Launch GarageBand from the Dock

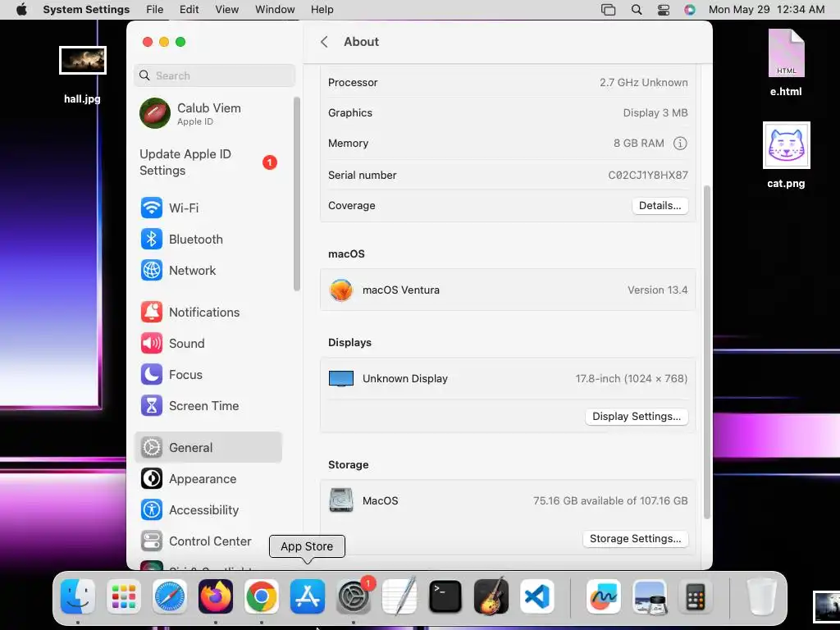[x=491, y=596]
